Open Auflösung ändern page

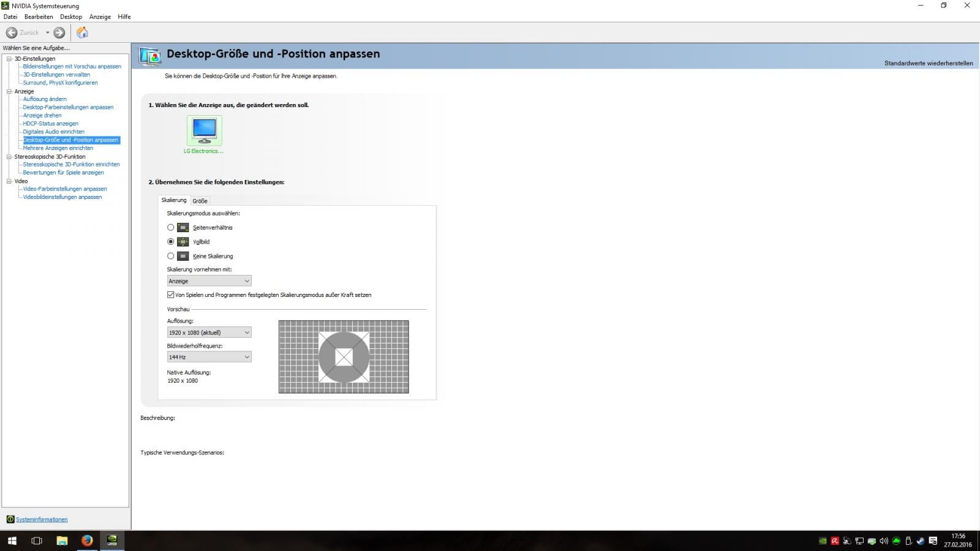tap(45, 99)
